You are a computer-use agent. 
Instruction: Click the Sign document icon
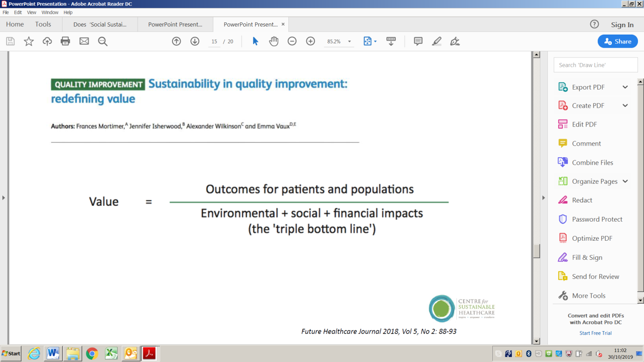[x=455, y=42]
